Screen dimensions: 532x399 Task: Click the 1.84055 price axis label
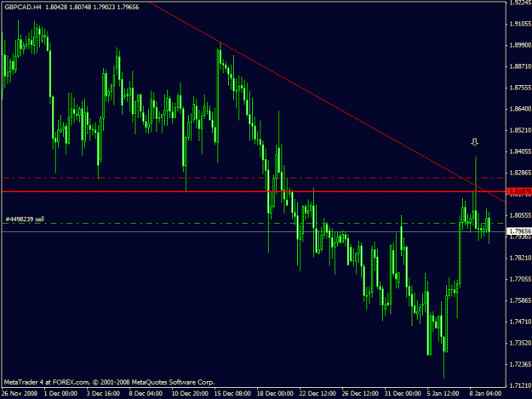click(x=520, y=151)
